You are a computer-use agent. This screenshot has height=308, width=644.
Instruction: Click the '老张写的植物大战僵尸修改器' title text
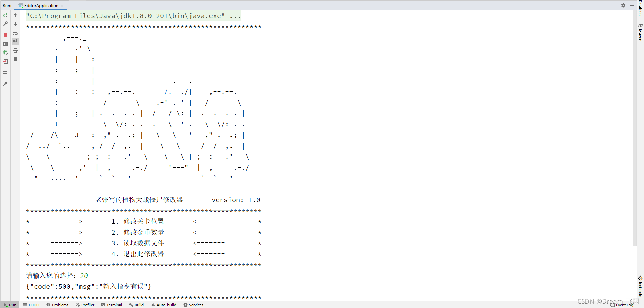139,200
